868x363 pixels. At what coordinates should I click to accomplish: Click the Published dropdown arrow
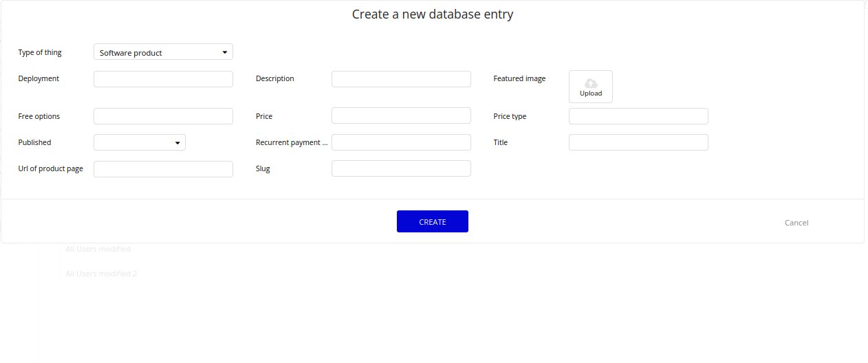177,142
